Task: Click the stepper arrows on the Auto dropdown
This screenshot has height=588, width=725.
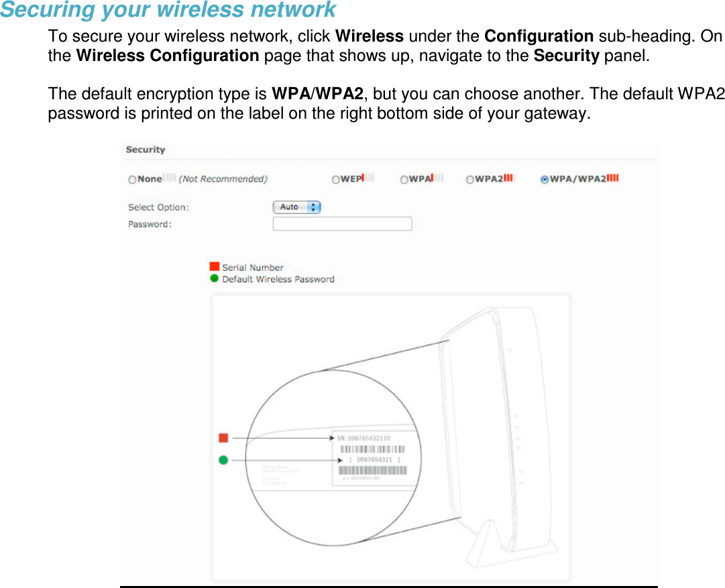Action: click(x=314, y=207)
